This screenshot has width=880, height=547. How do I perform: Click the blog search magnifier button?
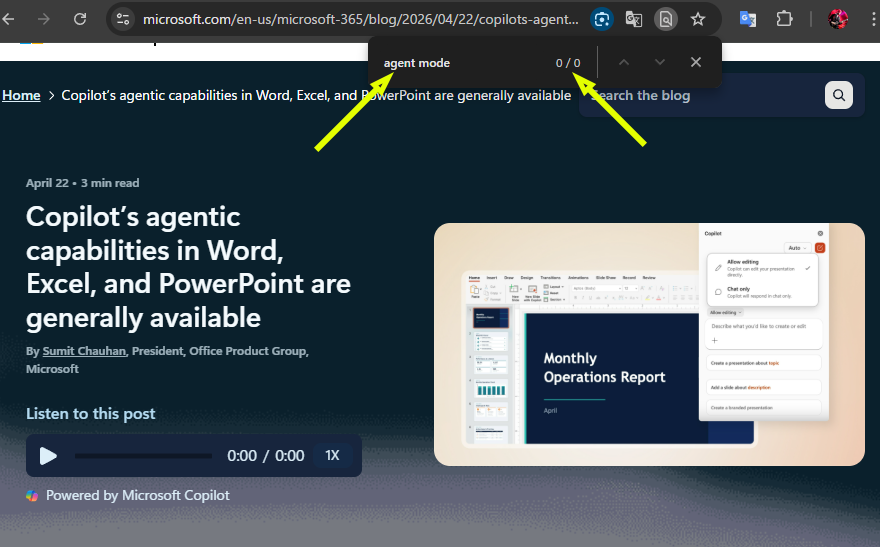(x=838, y=95)
